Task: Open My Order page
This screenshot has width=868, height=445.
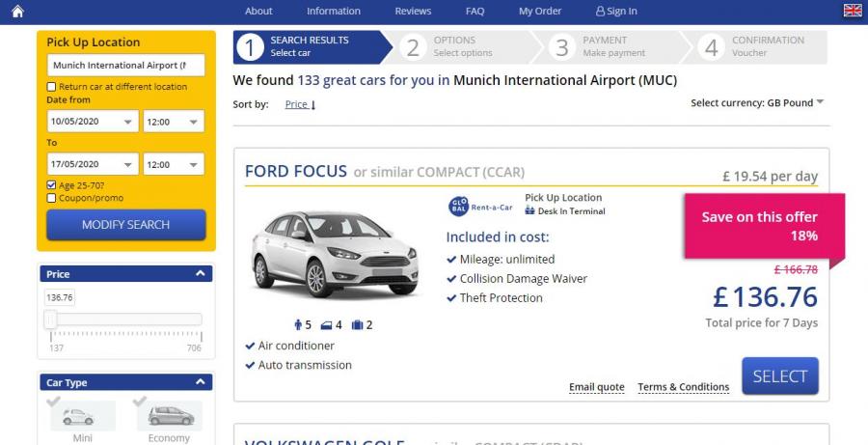Action: tap(540, 11)
